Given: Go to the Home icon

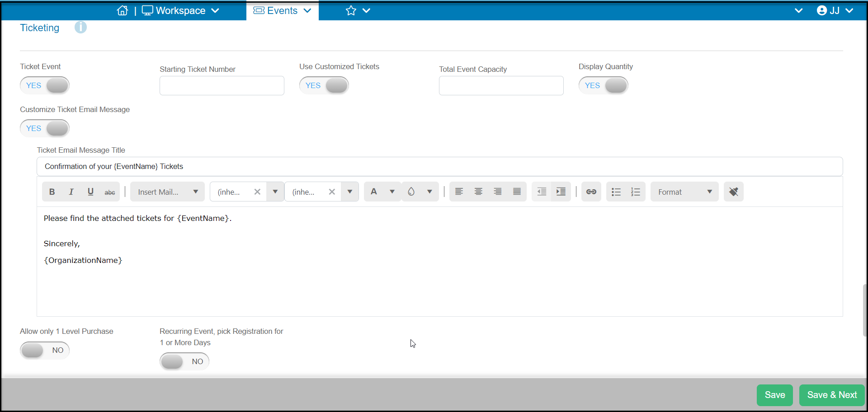Looking at the screenshot, I should point(122,10).
